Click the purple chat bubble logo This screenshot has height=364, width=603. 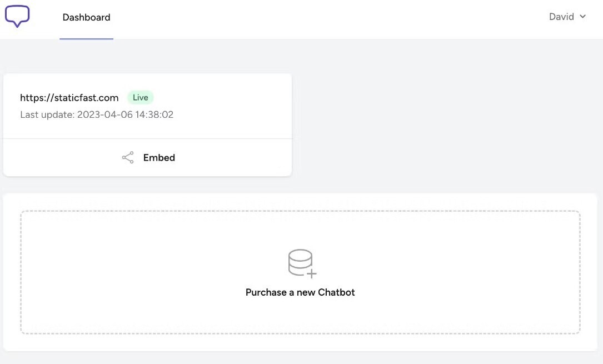pos(17,16)
